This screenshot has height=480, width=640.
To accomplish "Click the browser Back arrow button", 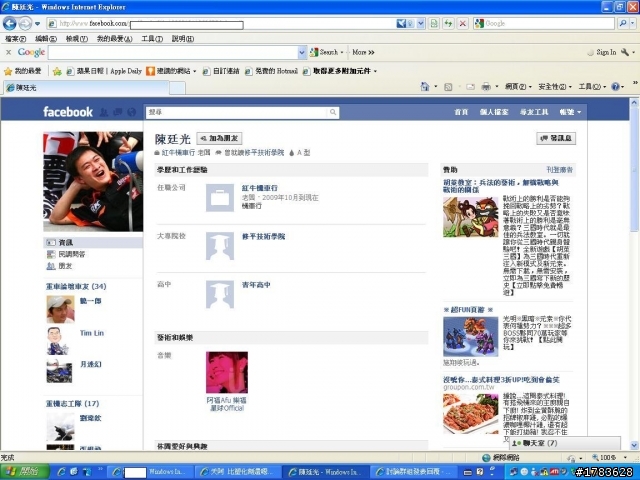I will point(9,23).
